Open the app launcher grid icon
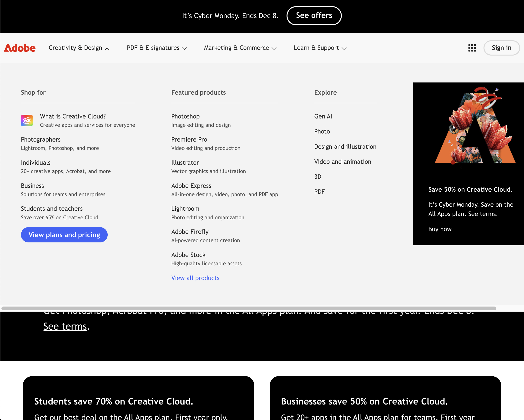524x420 pixels. tap(472, 48)
